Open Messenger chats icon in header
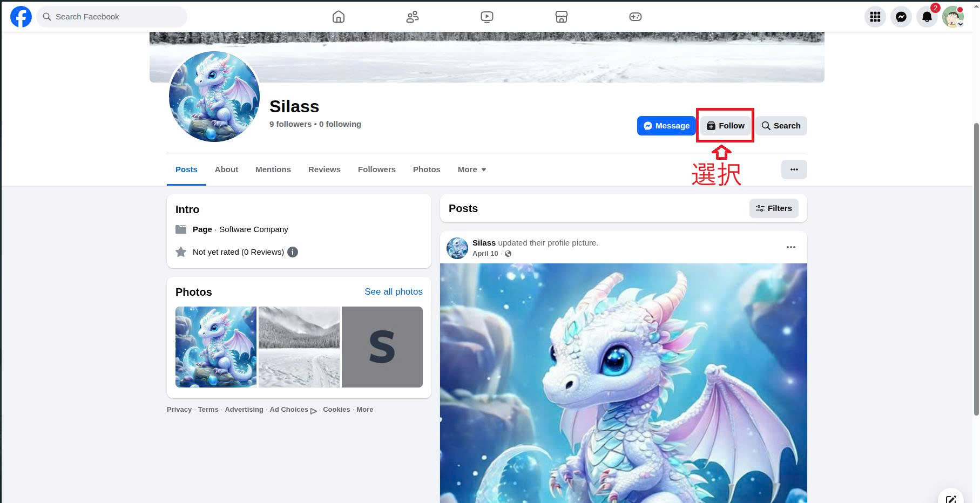 tap(901, 17)
